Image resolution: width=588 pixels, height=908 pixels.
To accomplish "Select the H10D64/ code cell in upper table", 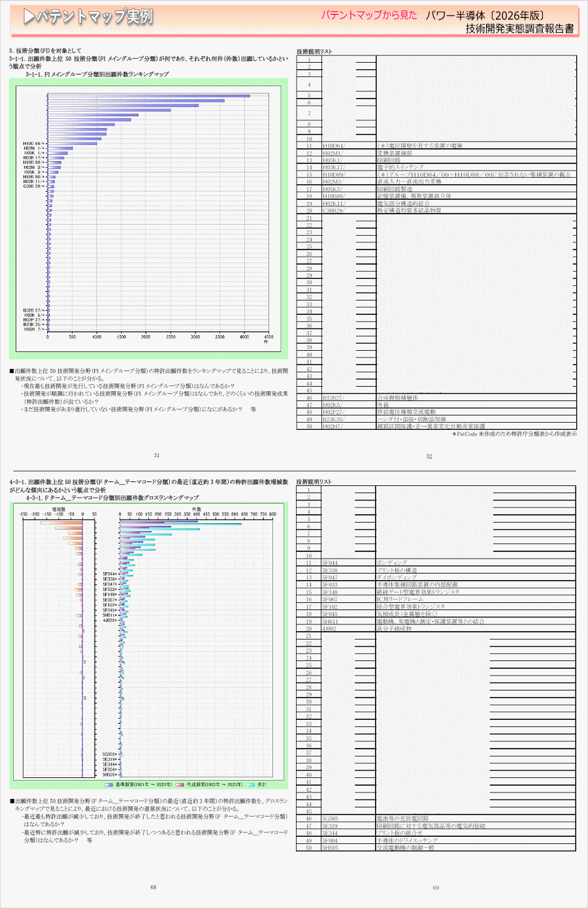I will coord(334,146).
